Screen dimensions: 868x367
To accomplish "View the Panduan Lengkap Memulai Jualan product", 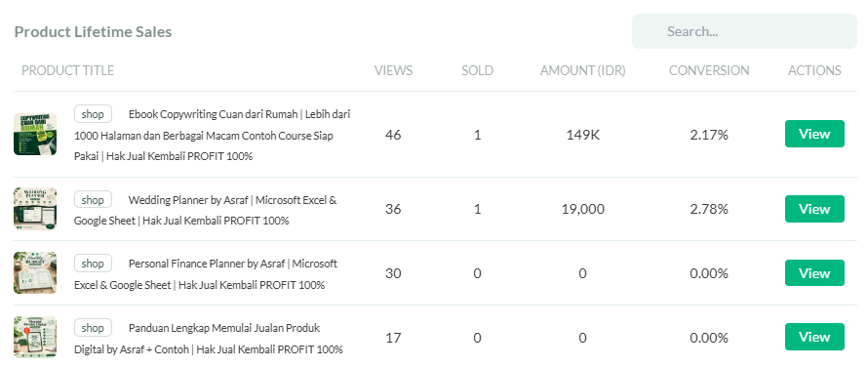I will pyautogui.click(x=814, y=337).
